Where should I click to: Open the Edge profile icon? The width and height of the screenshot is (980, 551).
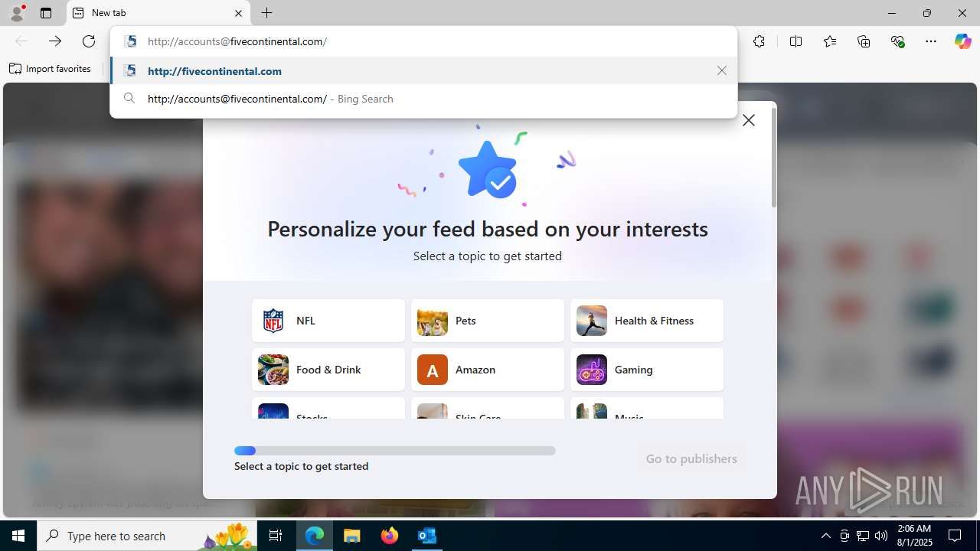pyautogui.click(x=17, y=13)
